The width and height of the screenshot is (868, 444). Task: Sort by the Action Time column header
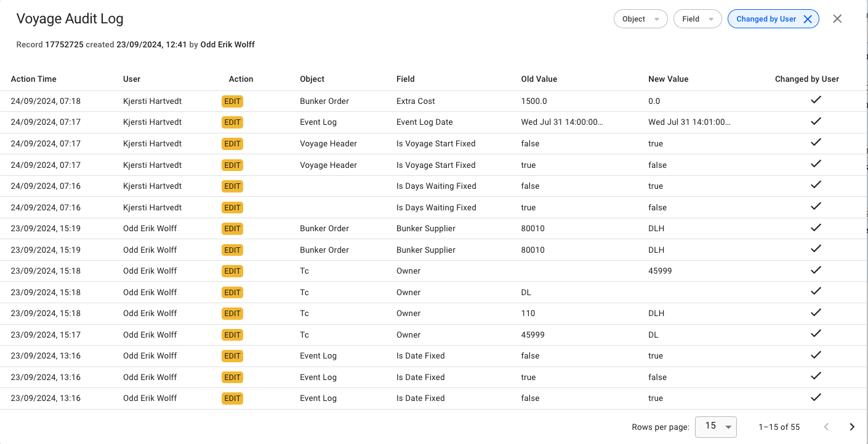(x=33, y=79)
